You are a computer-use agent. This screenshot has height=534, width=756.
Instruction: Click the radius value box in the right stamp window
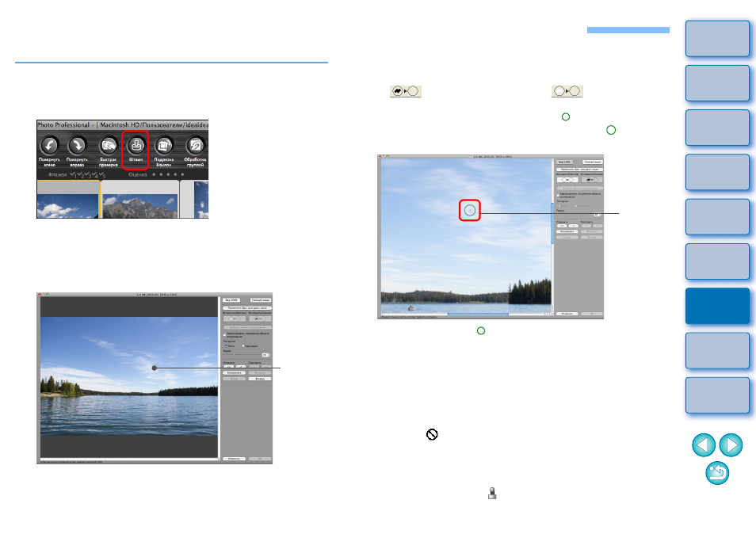(597, 215)
